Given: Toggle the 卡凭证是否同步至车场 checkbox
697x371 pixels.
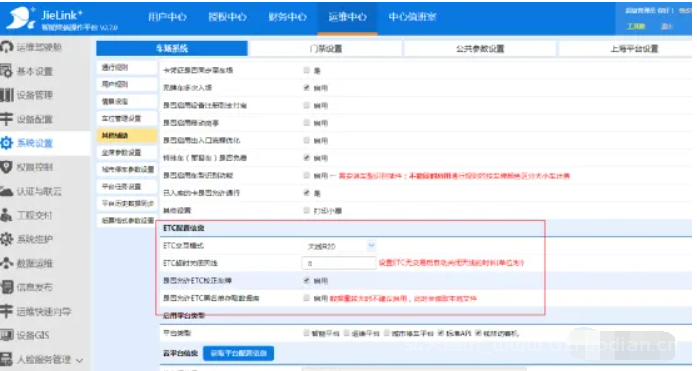Looking at the screenshot, I should [x=306, y=70].
